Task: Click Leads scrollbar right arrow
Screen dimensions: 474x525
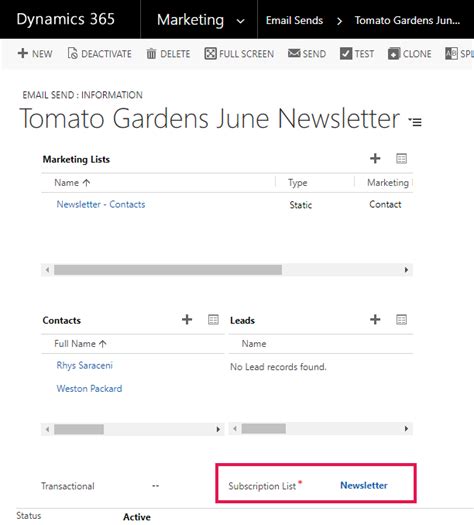Action: (406, 428)
